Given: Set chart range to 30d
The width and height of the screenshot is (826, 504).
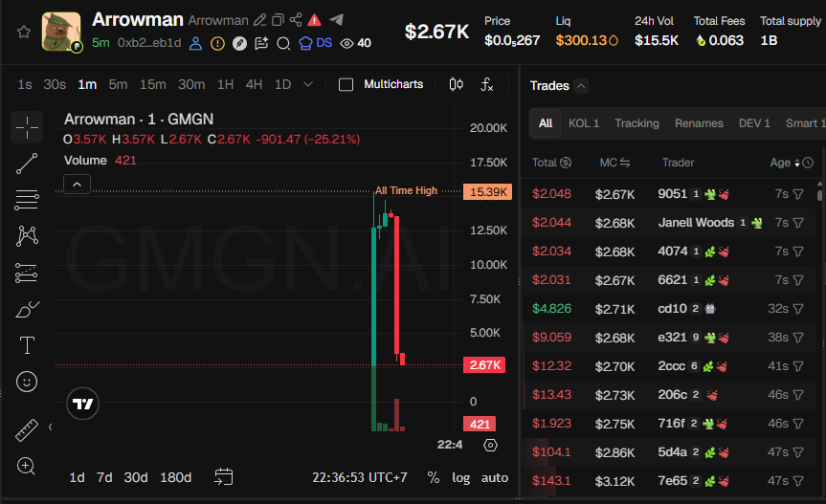Looking at the screenshot, I should [x=135, y=477].
